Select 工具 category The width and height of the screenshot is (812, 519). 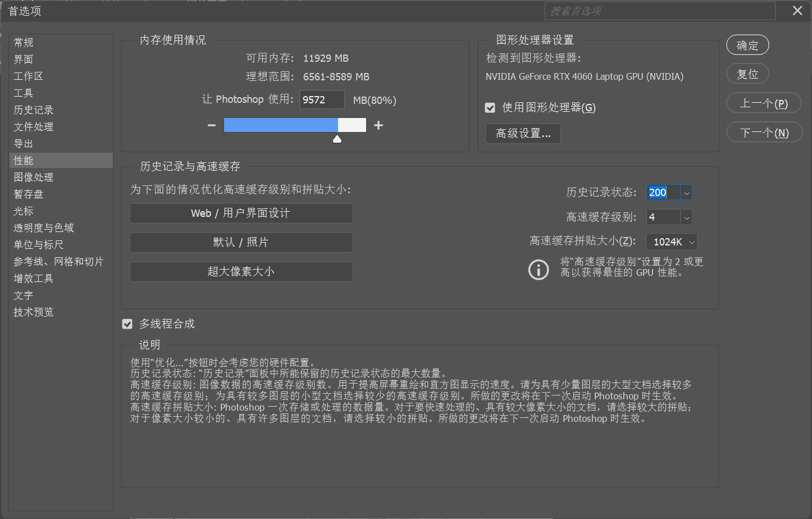tap(61, 93)
